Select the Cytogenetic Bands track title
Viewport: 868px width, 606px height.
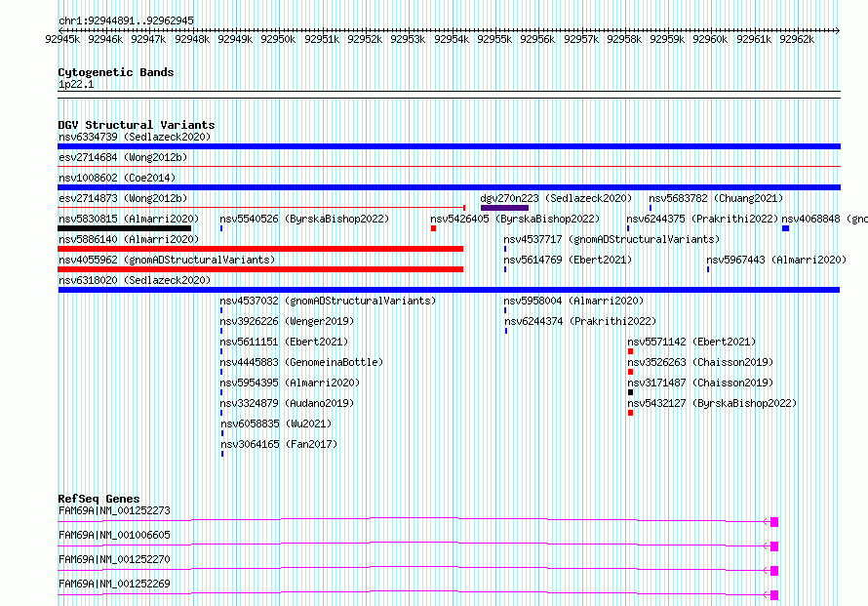tap(116, 72)
